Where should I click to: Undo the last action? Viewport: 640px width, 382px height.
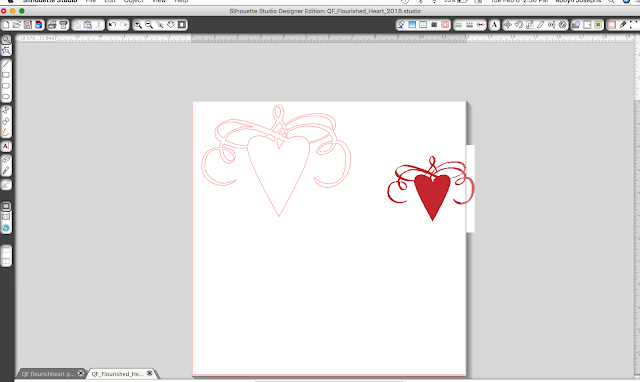112,25
